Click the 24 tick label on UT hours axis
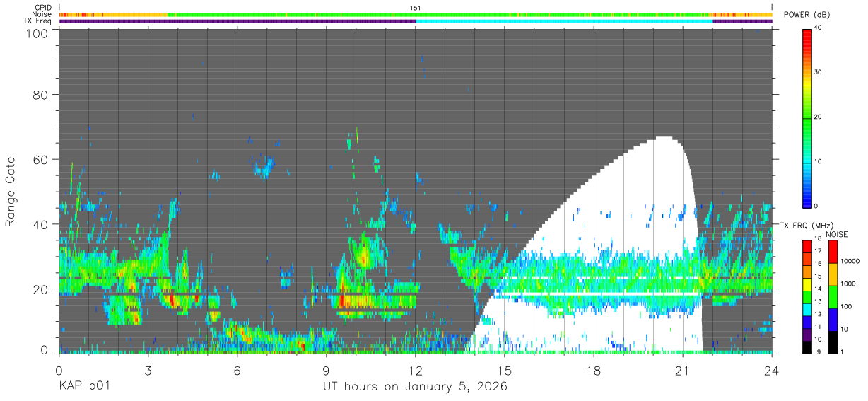The width and height of the screenshot is (868, 401). coord(772,370)
